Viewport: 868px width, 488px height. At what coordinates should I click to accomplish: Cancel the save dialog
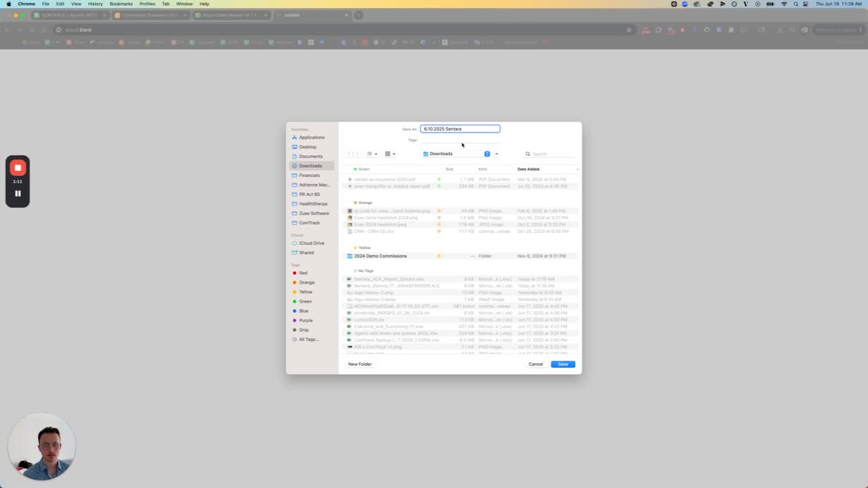pos(536,365)
